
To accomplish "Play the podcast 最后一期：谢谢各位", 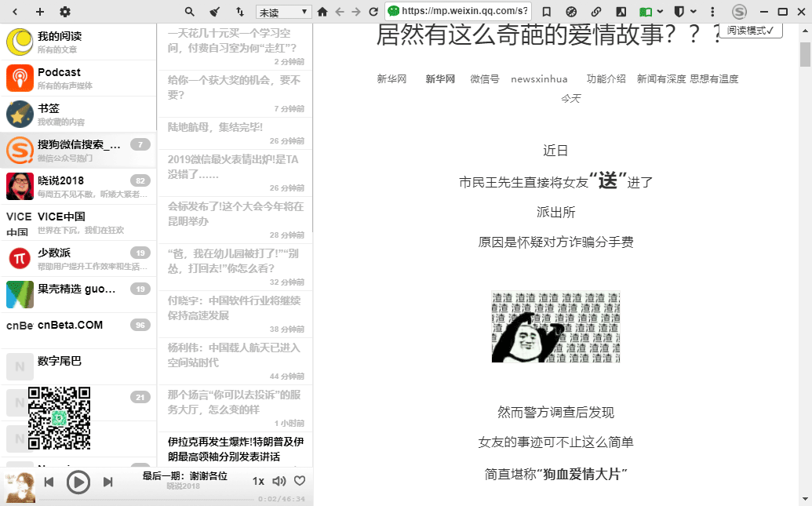I will pos(78,482).
